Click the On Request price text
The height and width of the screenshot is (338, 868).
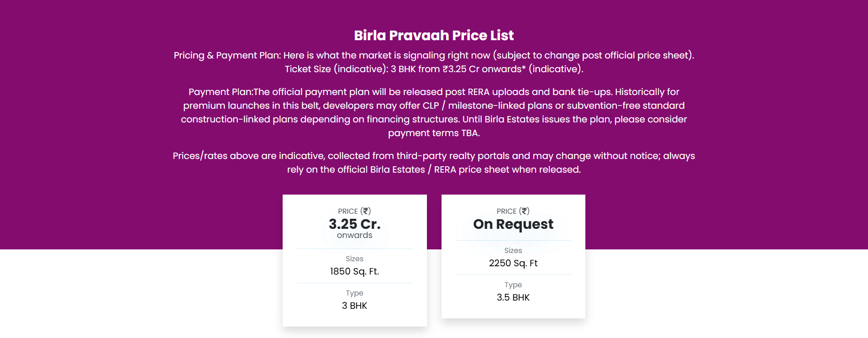pos(513,224)
